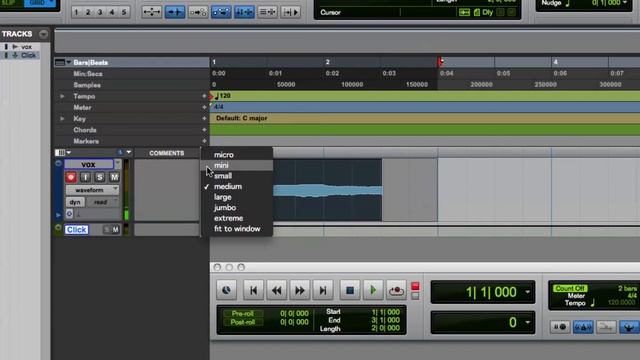
Task: Click the dyn button on vox track
Action: coord(75,202)
